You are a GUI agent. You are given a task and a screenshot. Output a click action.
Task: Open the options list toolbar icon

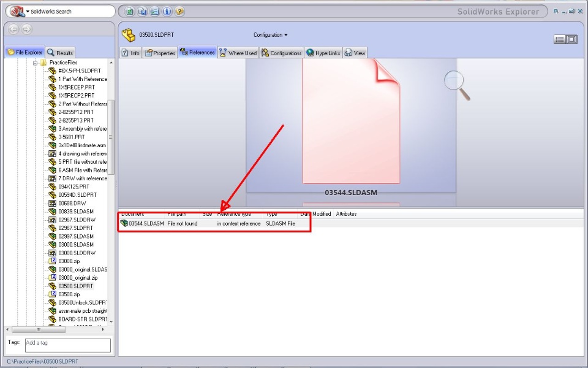pyautogui.click(x=154, y=11)
